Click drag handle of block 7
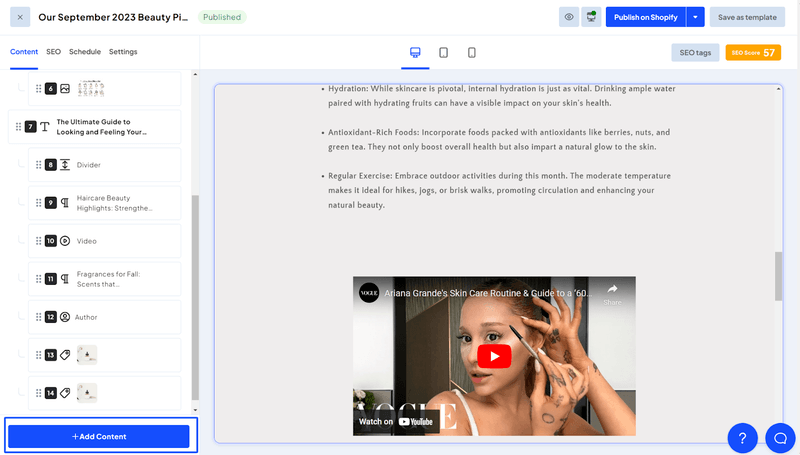This screenshot has height=455, width=800. (18, 127)
